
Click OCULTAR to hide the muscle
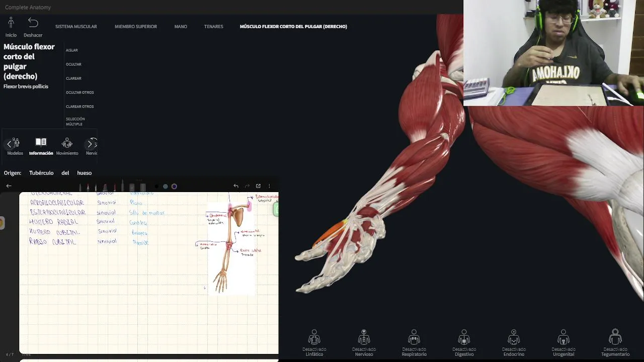(73, 64)
